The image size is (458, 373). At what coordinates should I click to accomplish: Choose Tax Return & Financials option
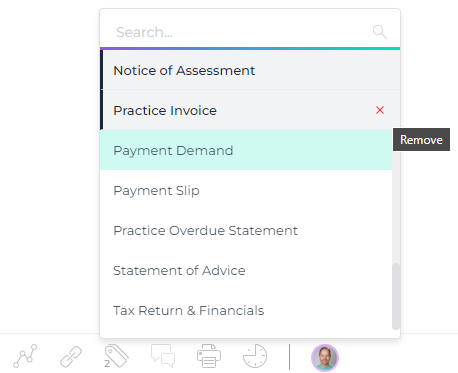(246, 310)
